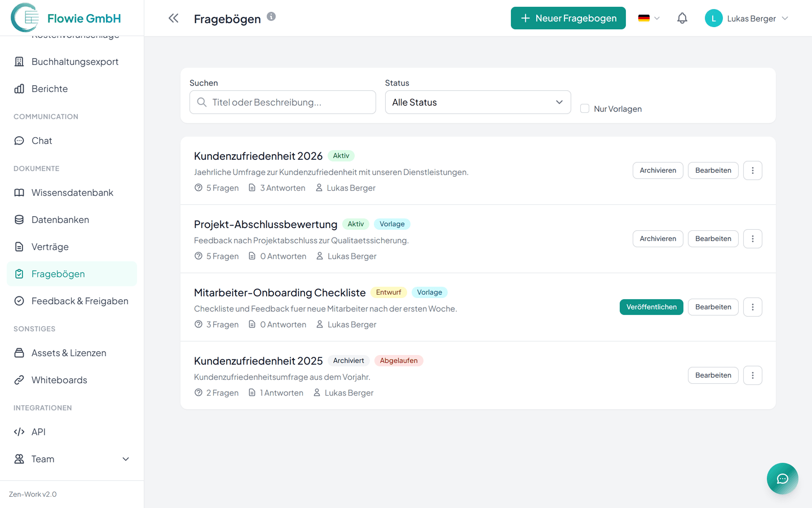Go to Feedback & Freigaben
The width and height of the screenshot is (812, 508).
point(80,301)
